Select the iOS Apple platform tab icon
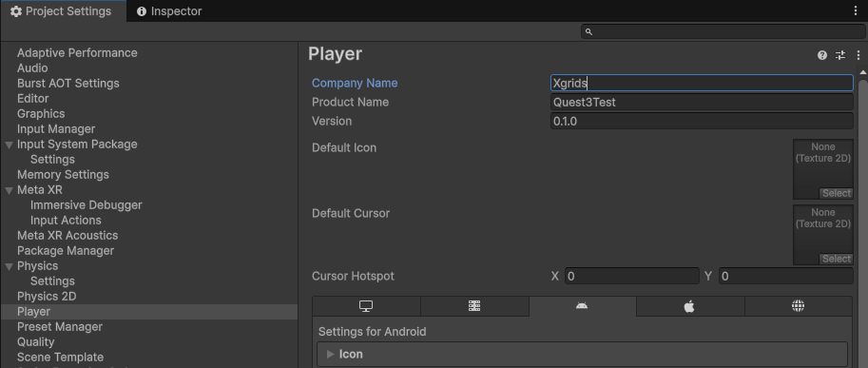The image size is (868, 368). click(689, 306)
